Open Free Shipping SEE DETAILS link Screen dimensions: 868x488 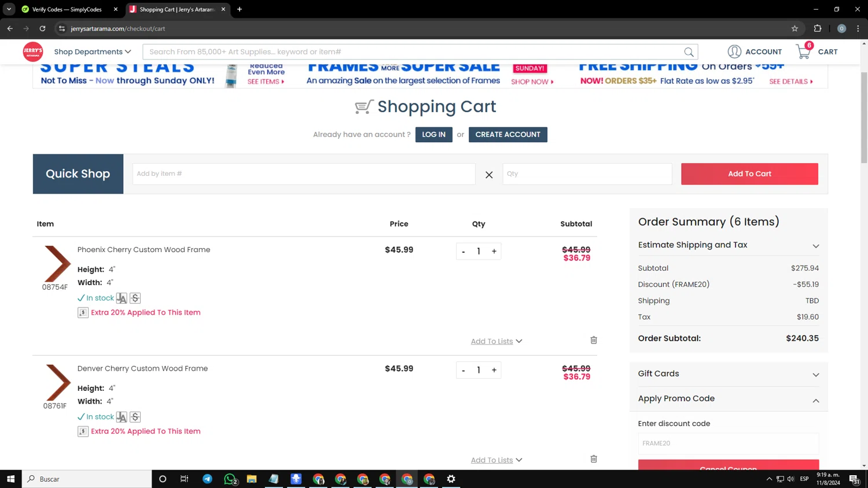click(x=791, y=82)
